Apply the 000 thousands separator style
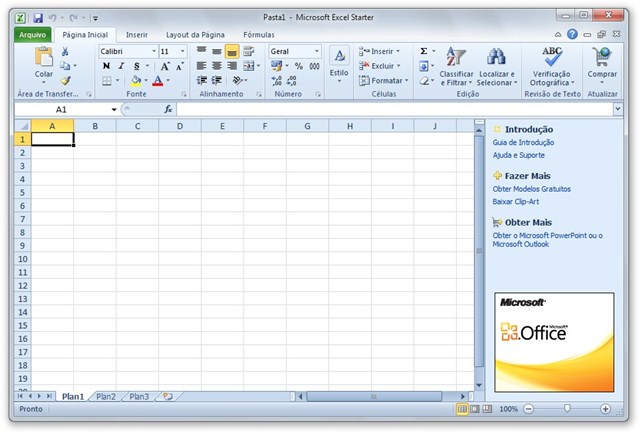Image resolution: width=640 pixels, height=434 pixels. [314, 66]
